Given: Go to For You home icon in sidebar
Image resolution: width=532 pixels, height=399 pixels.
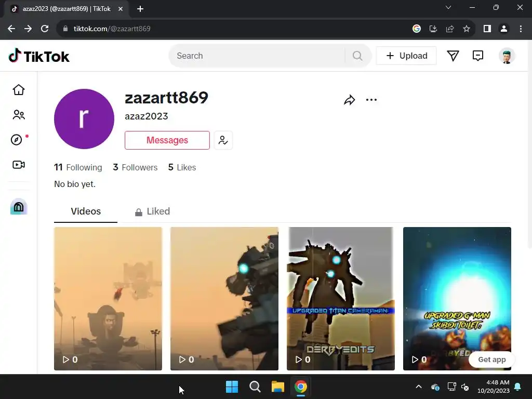Looking at the screenshot, I should [19, 90].
